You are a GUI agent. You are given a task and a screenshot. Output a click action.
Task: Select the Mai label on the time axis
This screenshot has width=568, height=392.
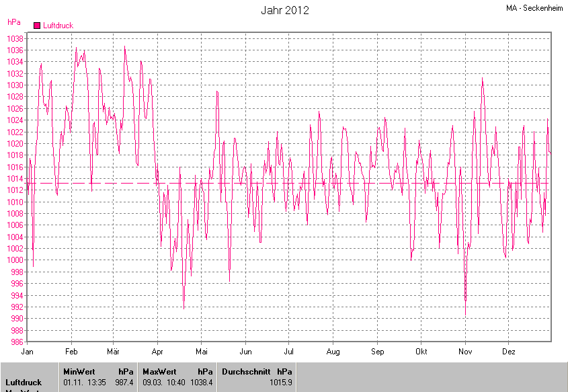pos(202,352)
